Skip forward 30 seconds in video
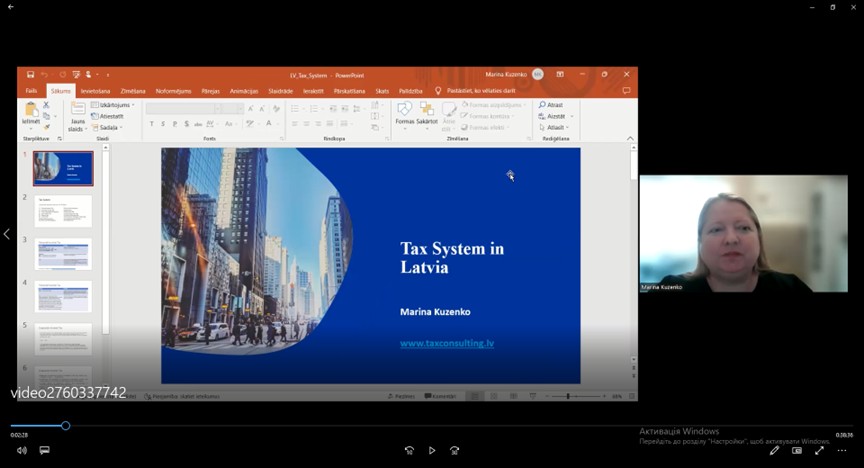The width and height of the screenshot is (864, 468). pyautogui.click(x=455, y=451)
